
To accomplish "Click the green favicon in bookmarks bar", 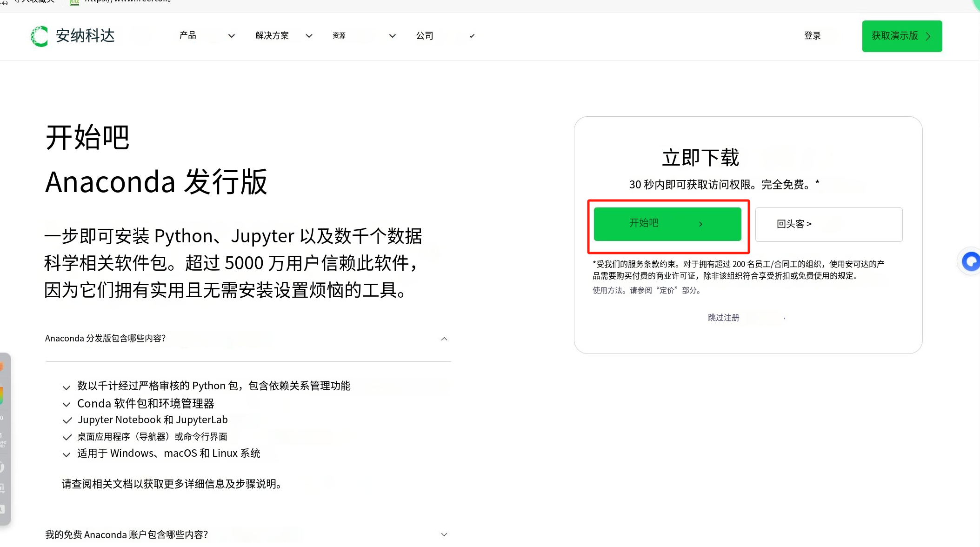I will point(74,2).
